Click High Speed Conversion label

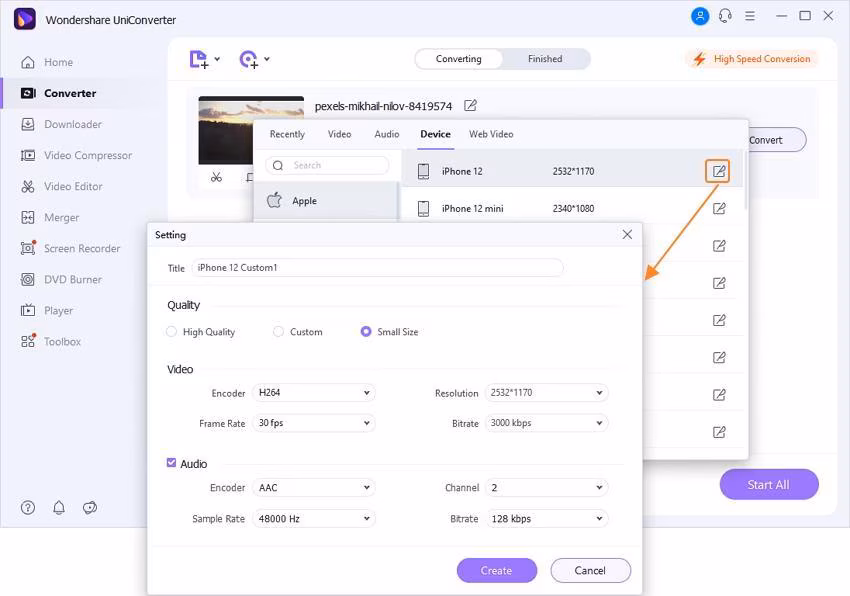(x=762, y=59)
